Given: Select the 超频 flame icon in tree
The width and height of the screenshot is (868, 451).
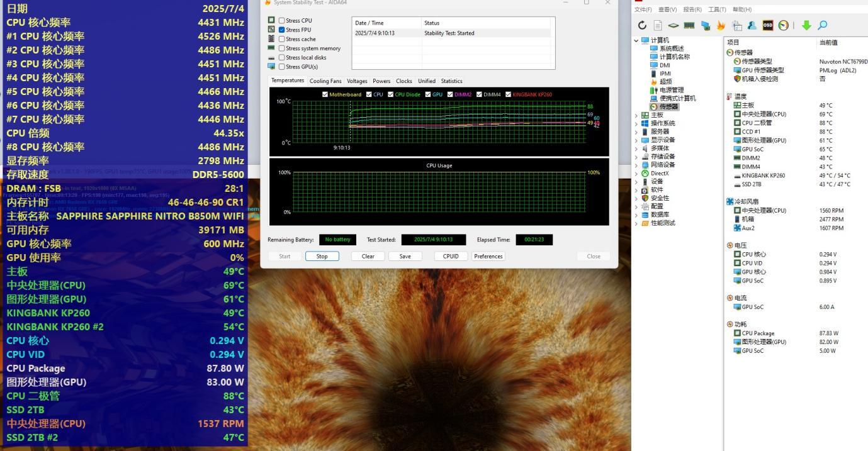Looking at the screenshot, I should [x=653, y=82].
